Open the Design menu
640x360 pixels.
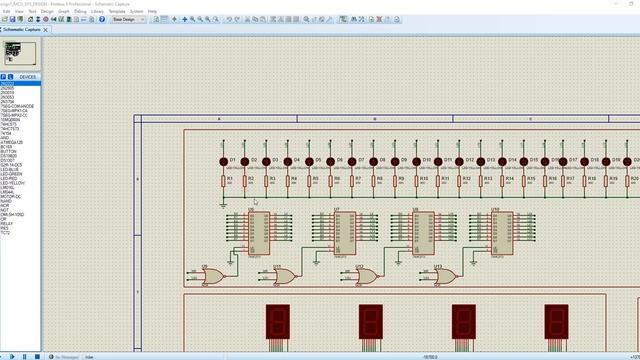47,11
